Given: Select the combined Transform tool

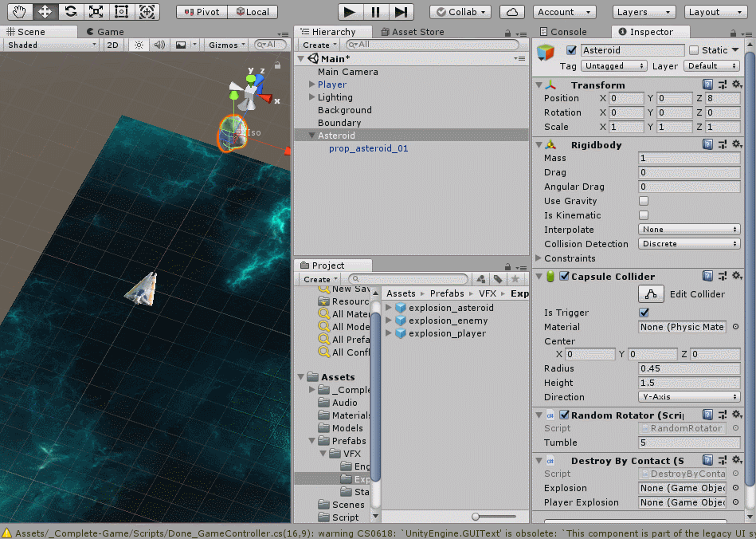Looking at the screenshot, I should 147,12.
